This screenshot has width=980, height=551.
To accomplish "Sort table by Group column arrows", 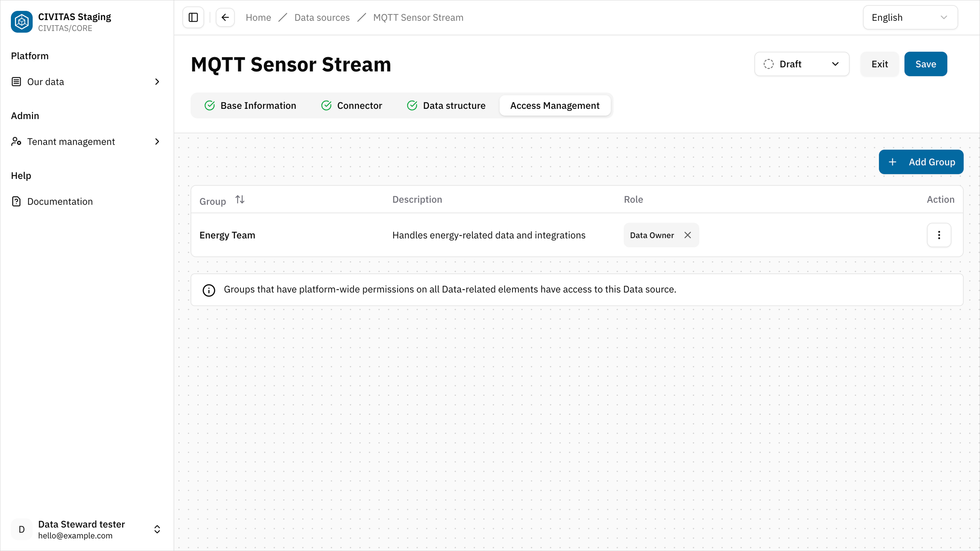I will click(240, 200).
